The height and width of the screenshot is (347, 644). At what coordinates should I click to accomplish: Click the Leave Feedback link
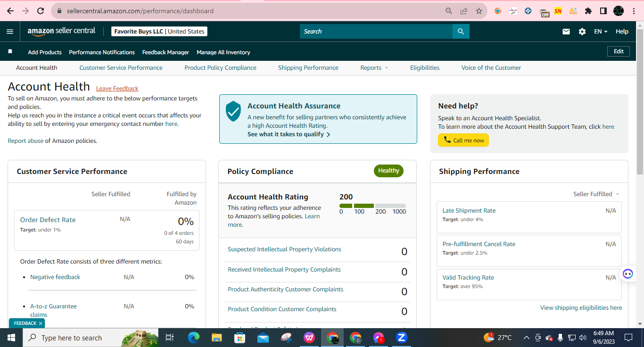pyautogui.click(x=117, y=89)
